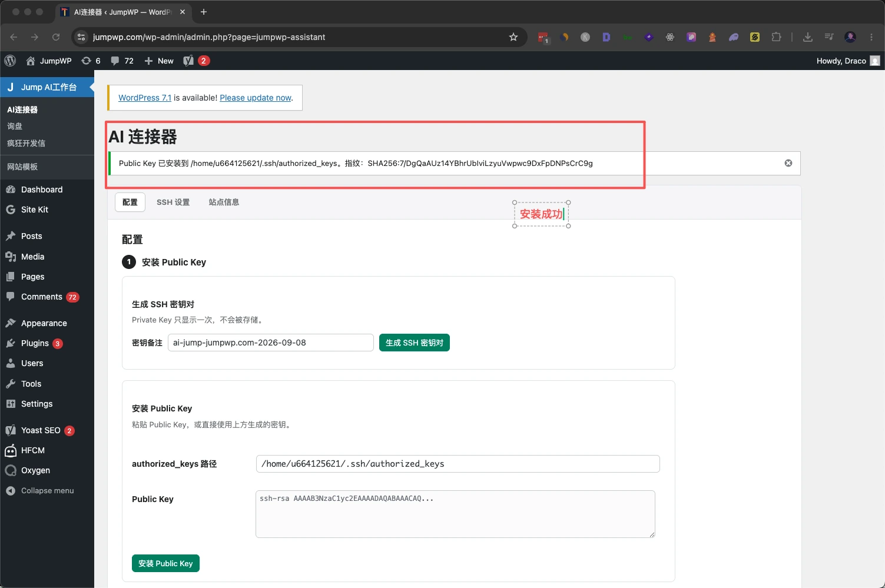Go forward in the browser
Viewport: 885px width, 588px height.
click(x=35, y=37)
